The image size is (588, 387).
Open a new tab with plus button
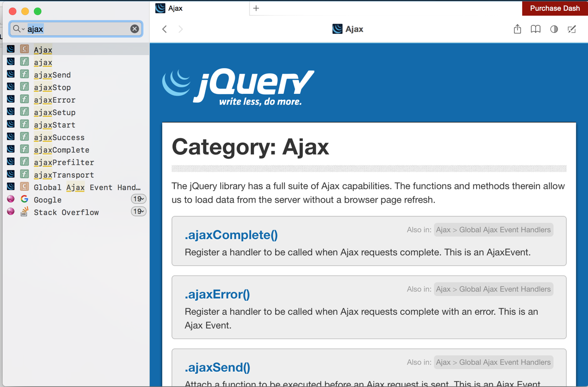tap(256, 8)
